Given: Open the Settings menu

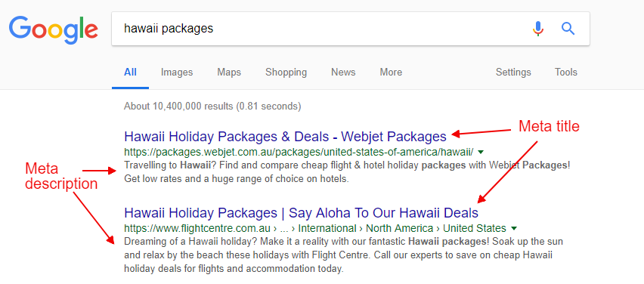Looking at the screenshot, I should point(513,73).
